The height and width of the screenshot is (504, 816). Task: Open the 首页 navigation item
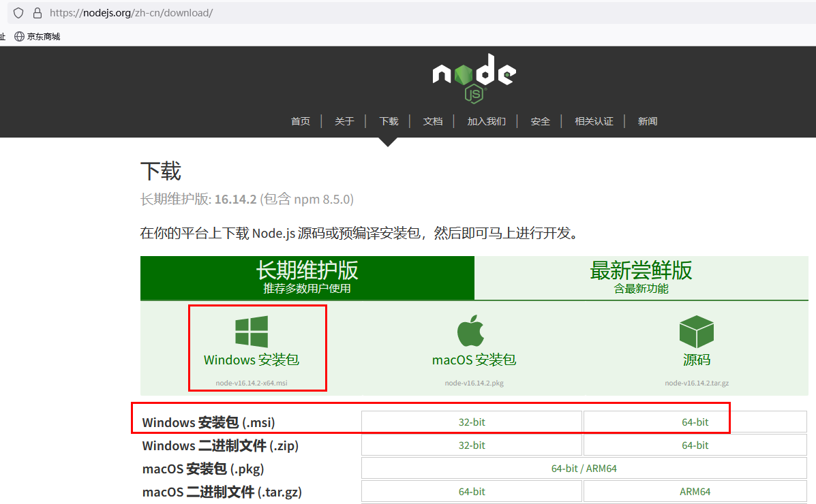(300, 121)
